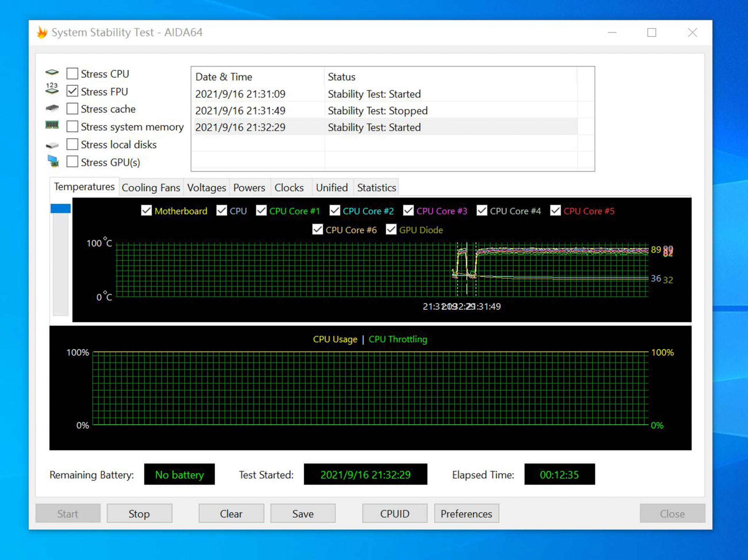Open the CPUID window button
Viewport: 748px width, 560px height.
(x=394, y=514)
